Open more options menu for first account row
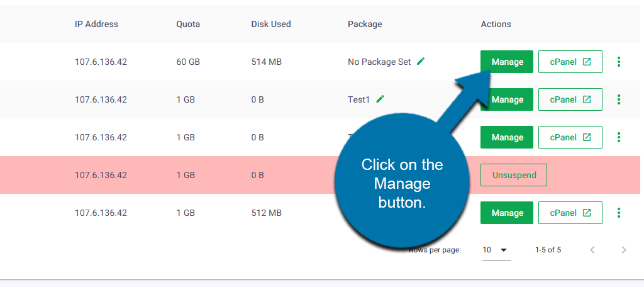Screen dimensions: 644x287 coord(619,62)
